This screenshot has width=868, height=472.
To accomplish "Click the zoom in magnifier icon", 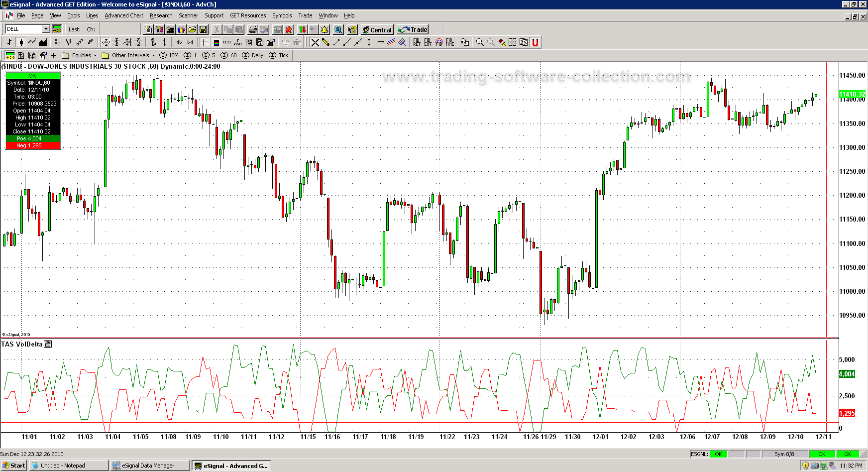I will coord(480,42).
